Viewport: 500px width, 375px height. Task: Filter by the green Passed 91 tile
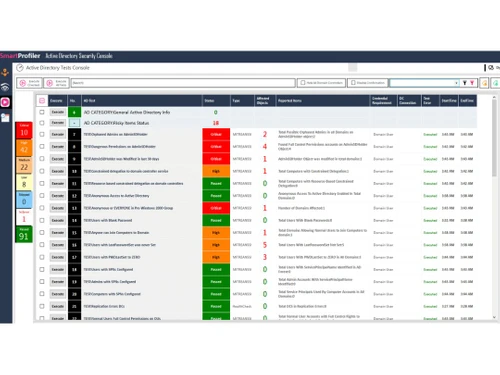24,235
